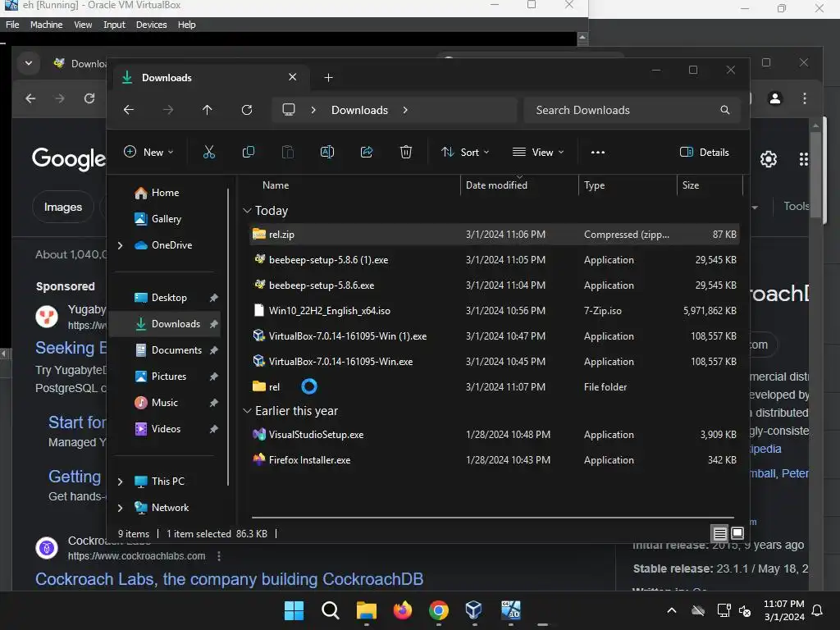The image size is (840, 630).
Task: Open the View dropdown
Action: 538,152
